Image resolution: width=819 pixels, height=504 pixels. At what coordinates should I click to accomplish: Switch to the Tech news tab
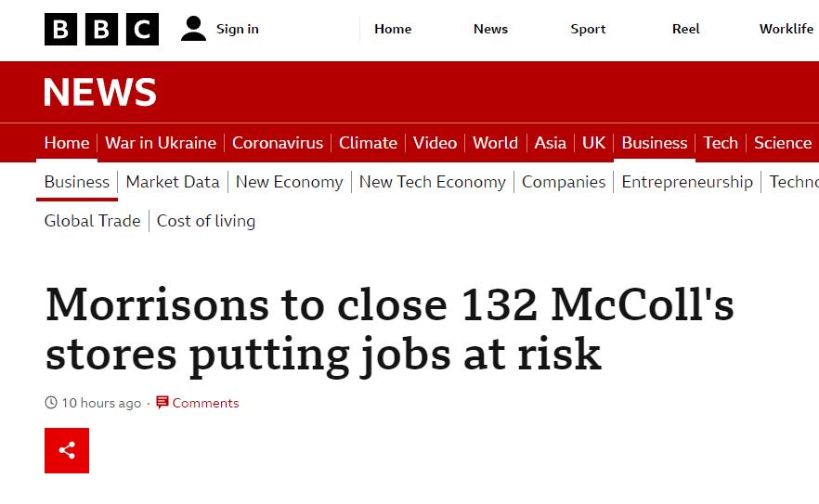click(721, 143)
